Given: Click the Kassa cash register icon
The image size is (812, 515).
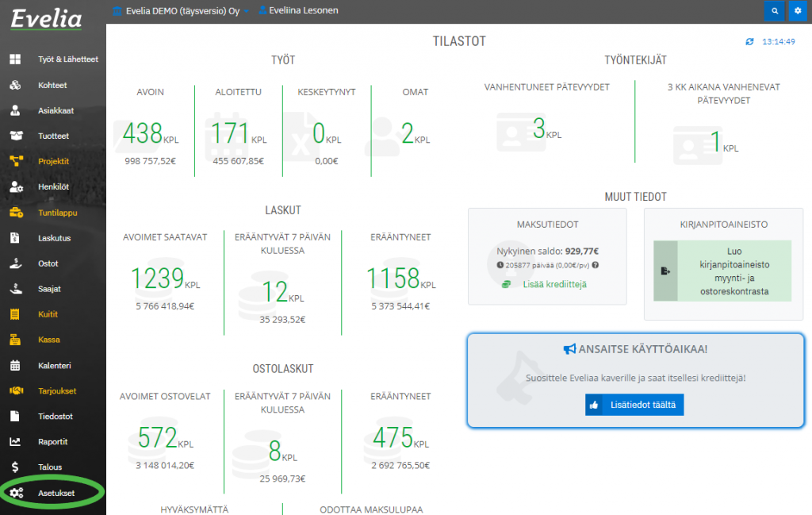Looking at the screenshot, I should 14,340.
